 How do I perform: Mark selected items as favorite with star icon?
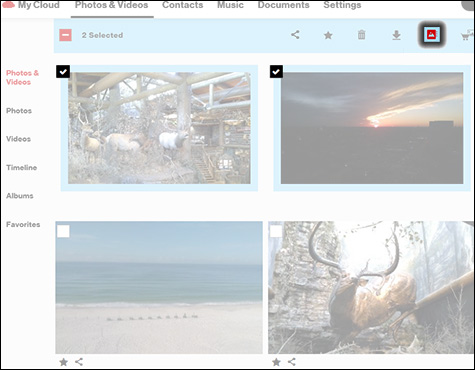tap(328, 35)
